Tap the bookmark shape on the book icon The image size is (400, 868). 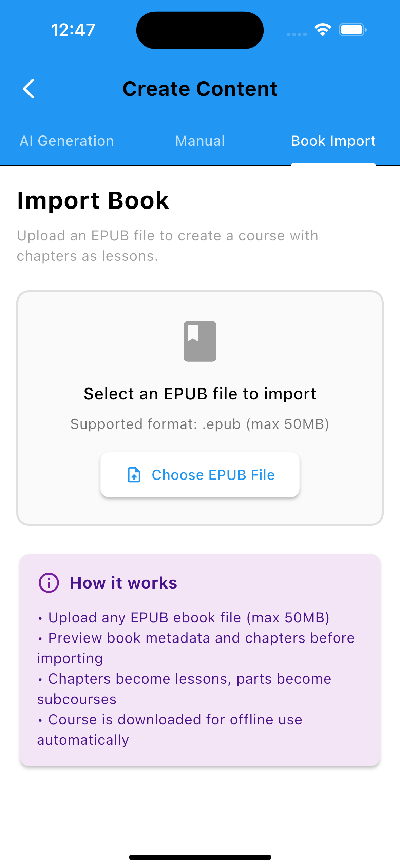coord(193,333)
